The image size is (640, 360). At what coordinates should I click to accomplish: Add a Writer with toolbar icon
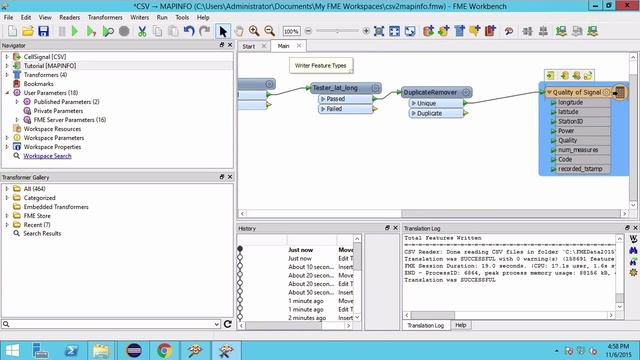click(x=444, y=31)
